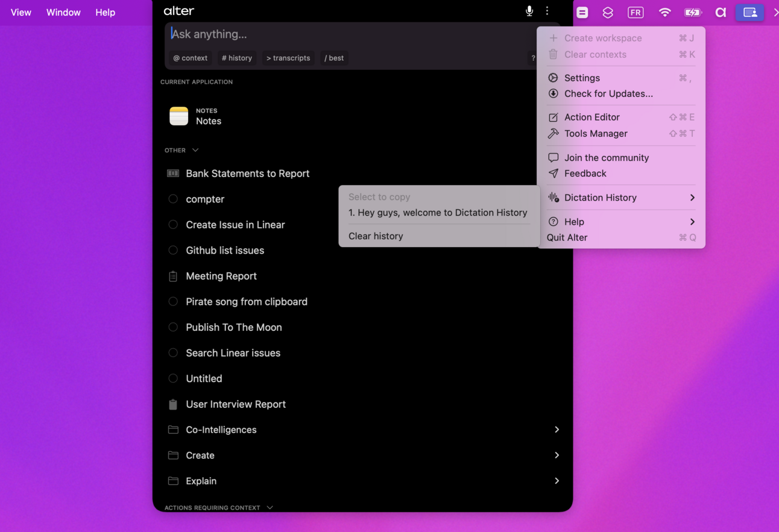Expand the Create folder arrow
The image size is (779, 532).
tap(557, 455)
